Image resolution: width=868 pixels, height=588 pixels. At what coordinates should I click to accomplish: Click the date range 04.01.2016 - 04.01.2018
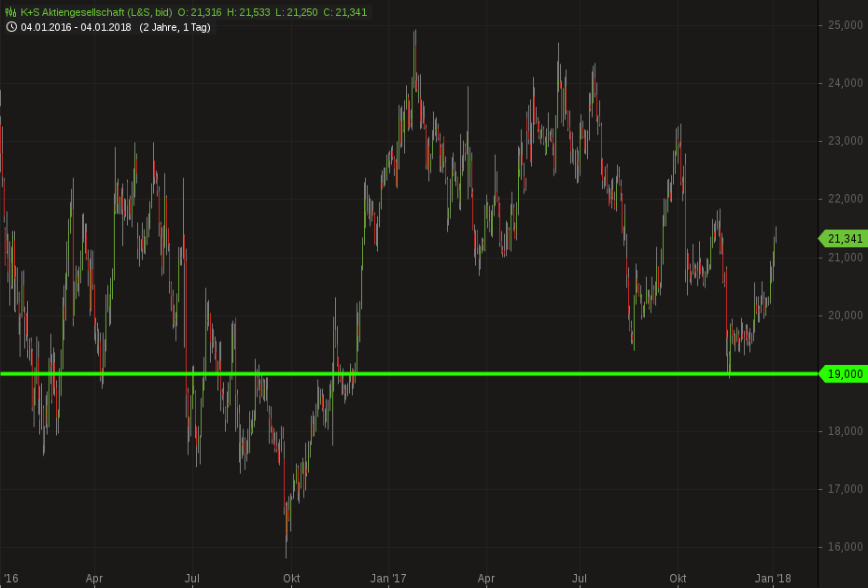coord(77,27)
